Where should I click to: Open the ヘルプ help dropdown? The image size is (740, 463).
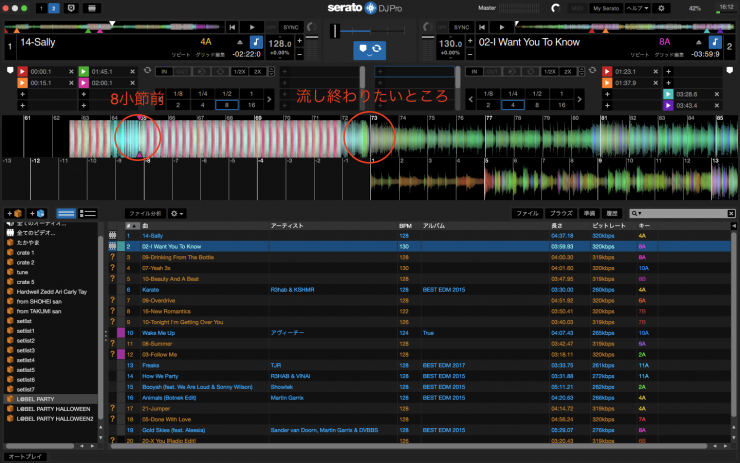click(638, 8)
